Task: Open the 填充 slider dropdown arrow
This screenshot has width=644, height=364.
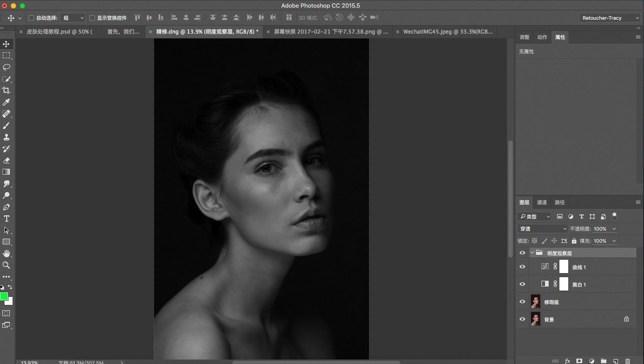Action: click(614, 241)
